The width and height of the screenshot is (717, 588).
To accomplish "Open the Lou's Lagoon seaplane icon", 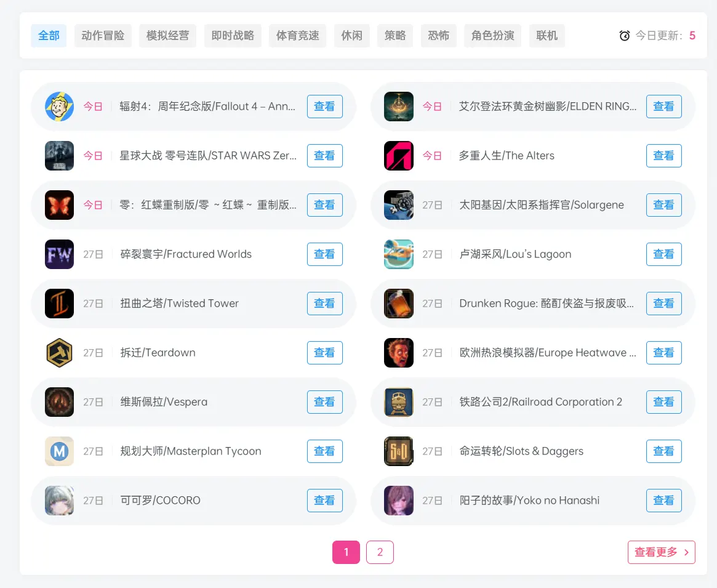I will tap(399, 254).
